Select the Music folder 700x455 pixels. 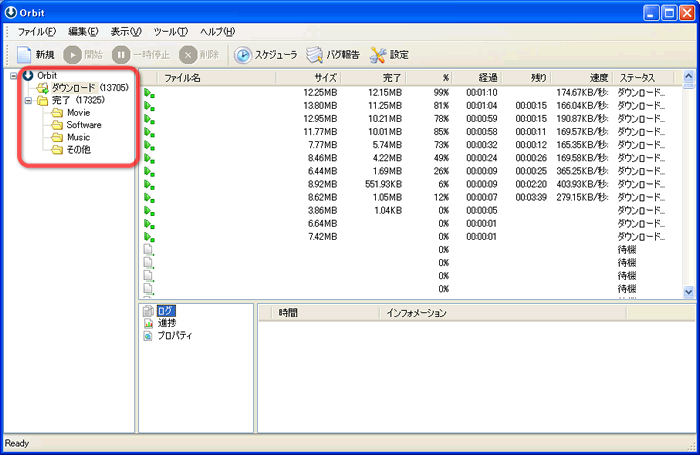tap(78, 137)
